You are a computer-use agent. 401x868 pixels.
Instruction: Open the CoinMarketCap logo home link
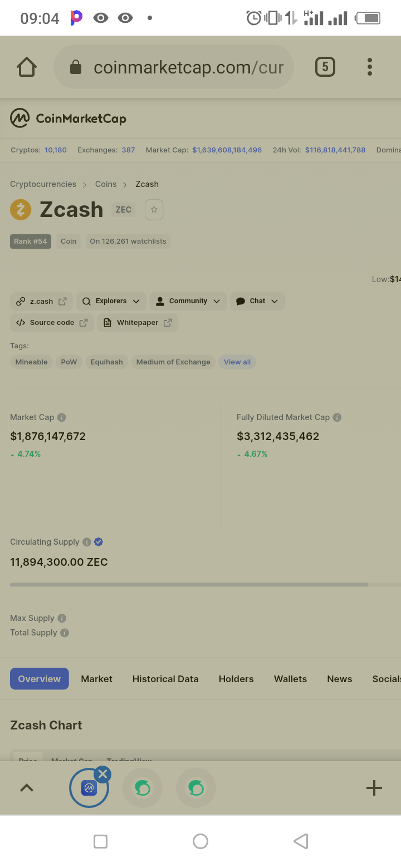pos(69,118)
